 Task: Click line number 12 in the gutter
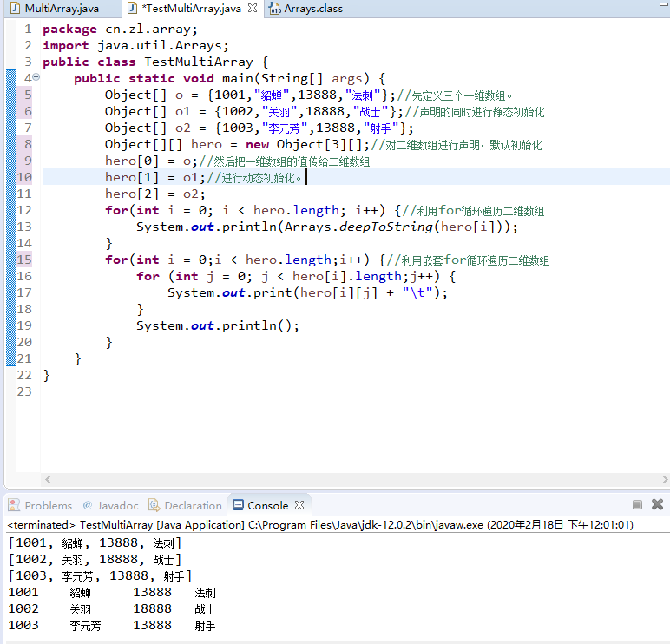24,210
